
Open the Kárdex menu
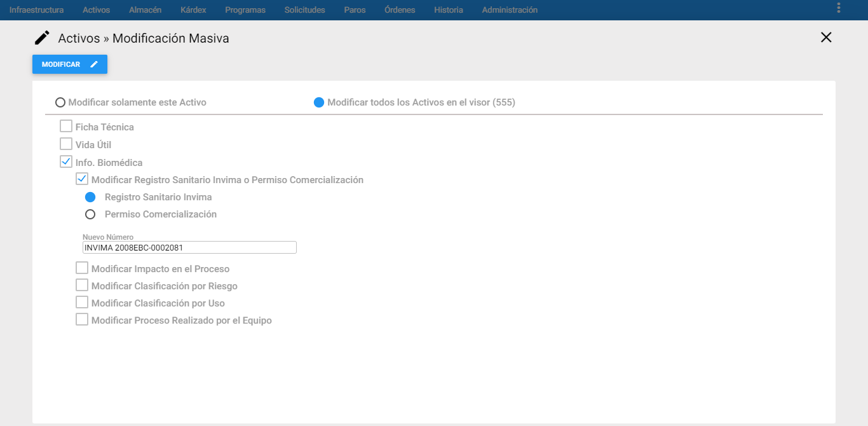(x=193, y=10)
